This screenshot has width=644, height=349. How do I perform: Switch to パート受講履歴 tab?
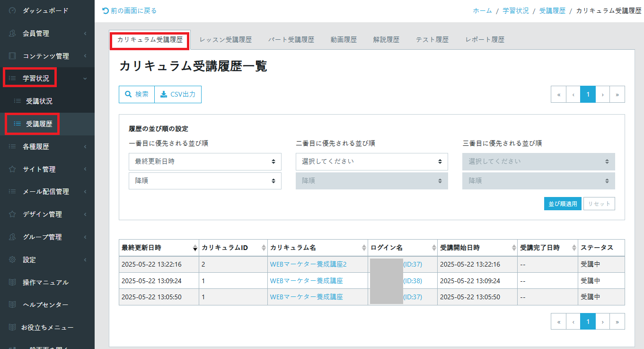(x=291, y=40)
